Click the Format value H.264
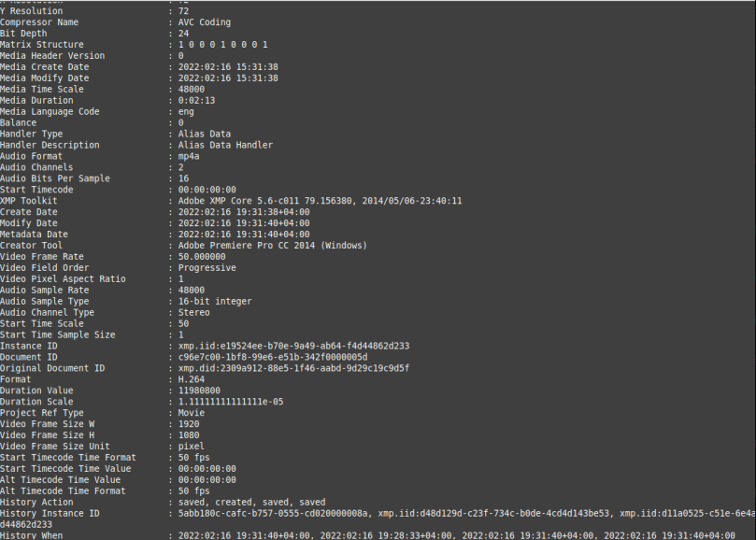This screenshot has width=756, height=540. (192, 379)
